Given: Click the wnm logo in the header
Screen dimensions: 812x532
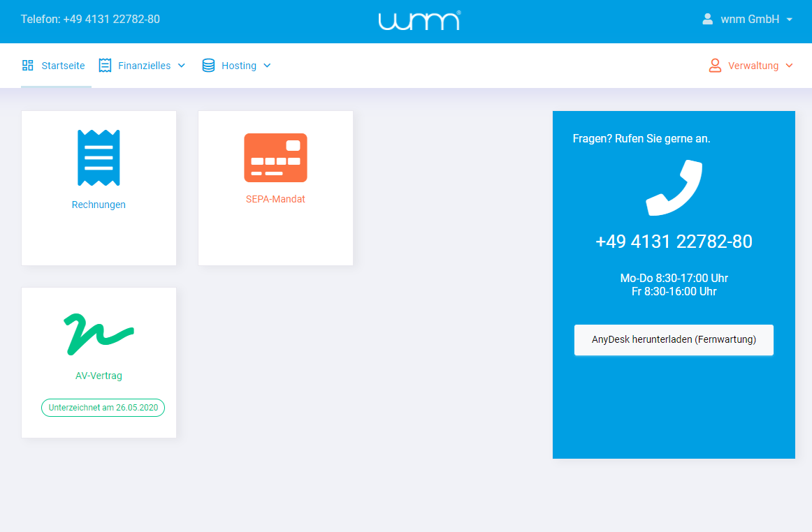Looking at the screenshot, I should [419, 20].
